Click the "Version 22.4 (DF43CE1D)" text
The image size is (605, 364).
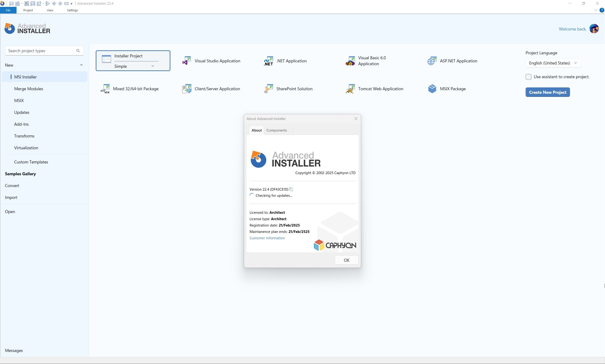point(269,189)
